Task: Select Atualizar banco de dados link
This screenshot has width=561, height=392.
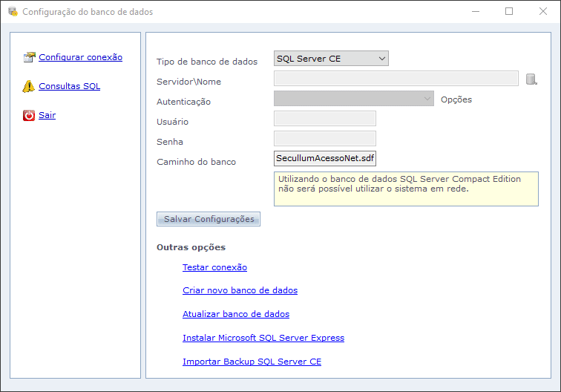Action: [x=236, y=314]
